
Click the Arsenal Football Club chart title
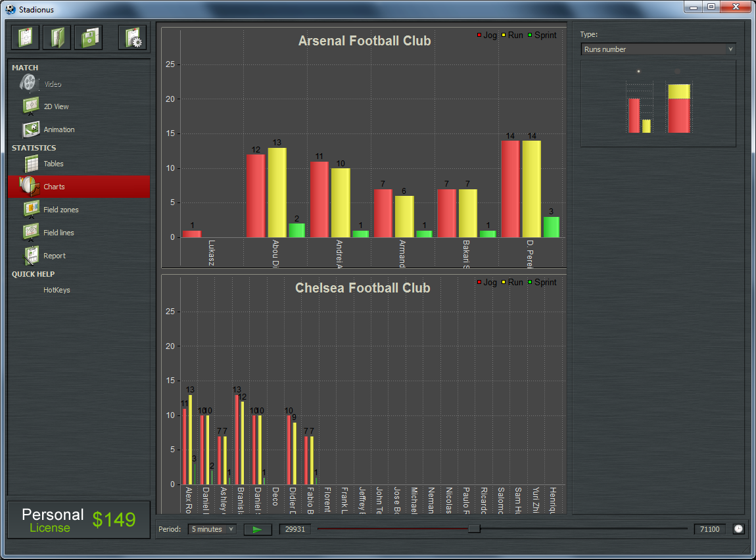coord(364,41)
